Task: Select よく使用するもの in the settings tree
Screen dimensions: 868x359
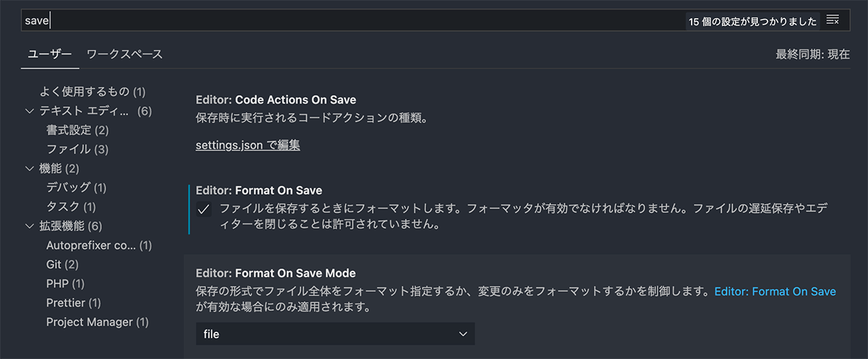Action: pos(92,92)
